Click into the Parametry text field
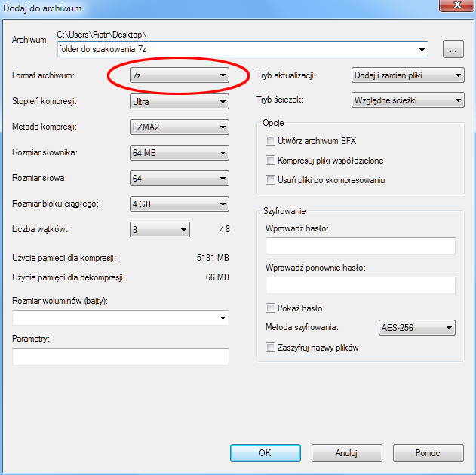476x475 pixels. click(x=120, y=357)
